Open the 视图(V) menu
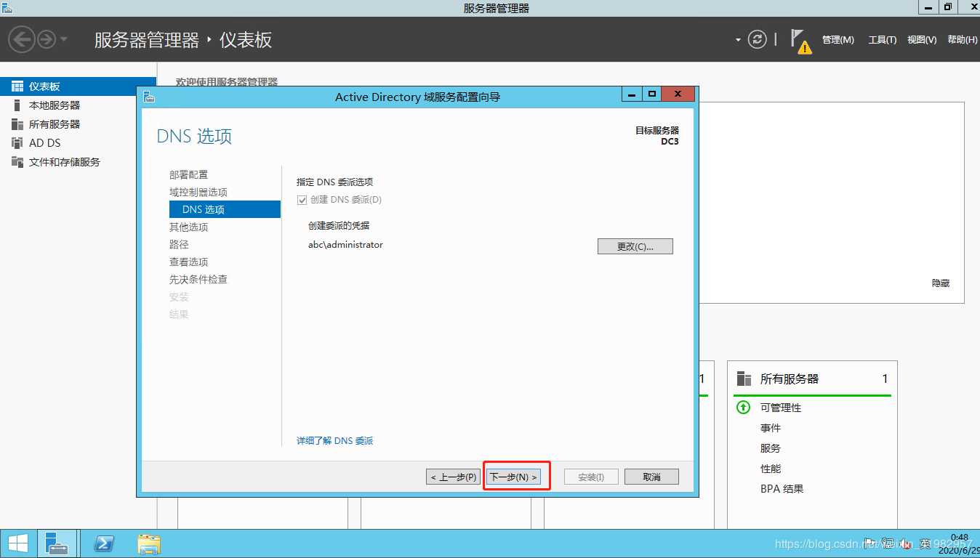This screenshot has width=980, height=558. [922, 40]
